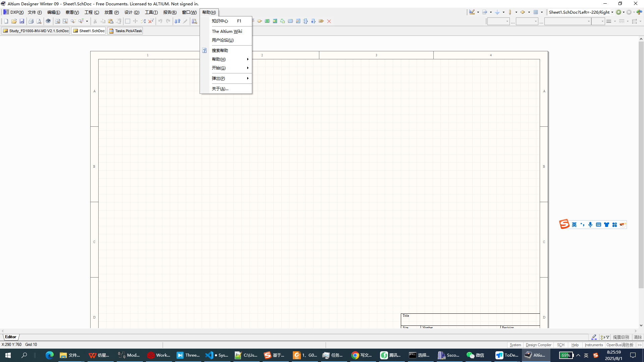Select the Editor tab at bottom
The width and height of the screenshot is (644, 362).
click(x=11, y=337)
